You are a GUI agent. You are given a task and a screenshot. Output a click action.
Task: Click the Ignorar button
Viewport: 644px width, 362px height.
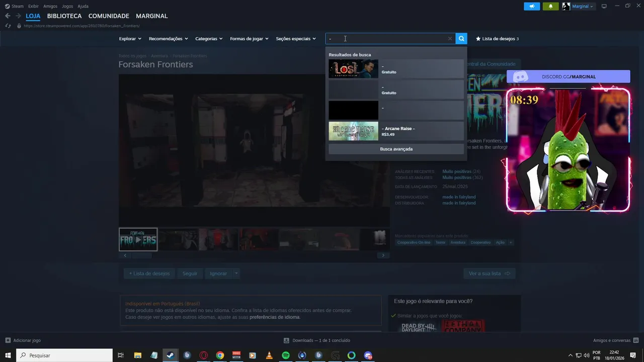coord(218,274)
